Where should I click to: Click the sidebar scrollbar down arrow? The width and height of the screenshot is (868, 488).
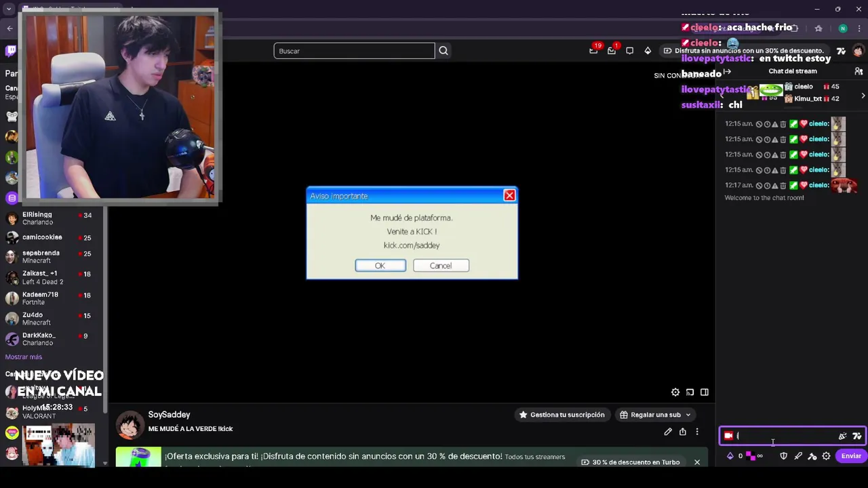105,464
